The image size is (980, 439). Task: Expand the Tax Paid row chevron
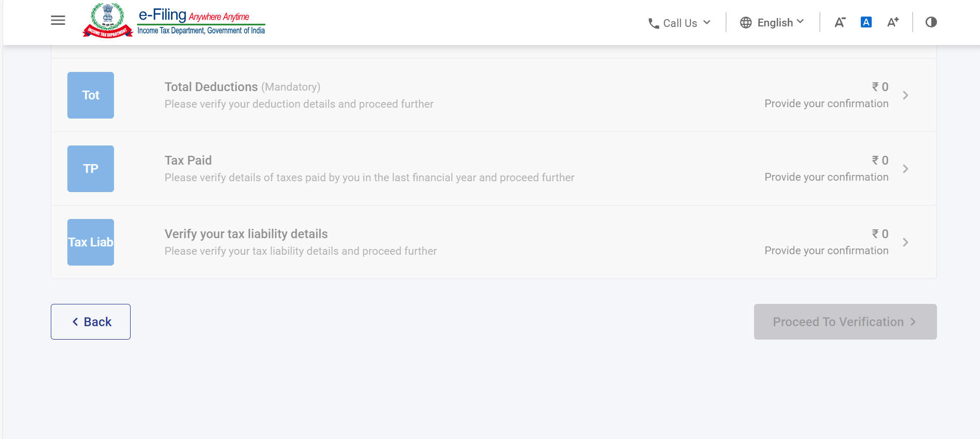coord(905,169)
